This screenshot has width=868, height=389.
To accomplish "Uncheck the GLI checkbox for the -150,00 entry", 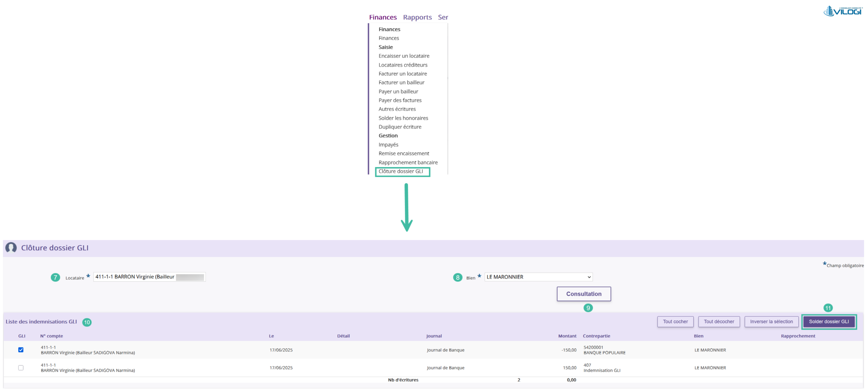I will click(x=21, y=350).
